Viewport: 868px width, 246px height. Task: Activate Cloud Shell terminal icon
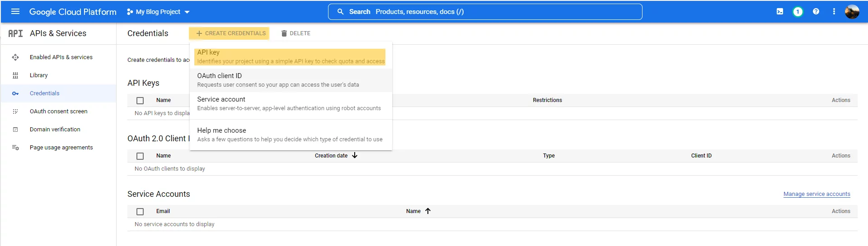(780, 12)
